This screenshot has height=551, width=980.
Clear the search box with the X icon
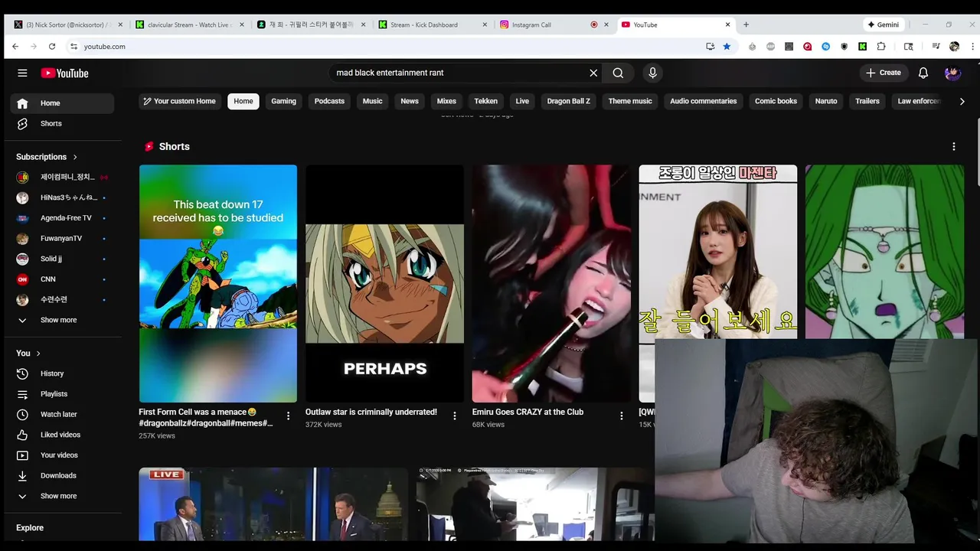(x=593, y=73)
